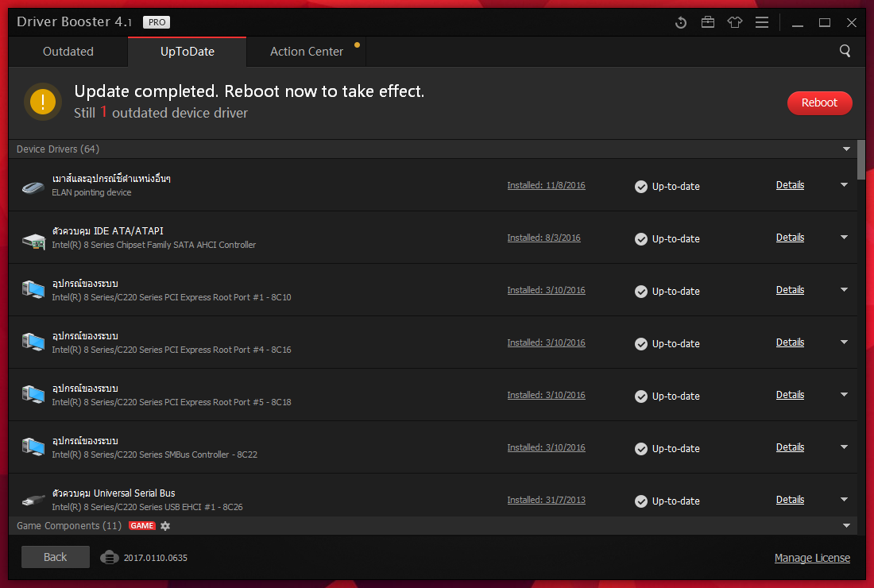Image resolution: width=874 pixels, height=588 pixels.
Task: Open dropdown arrow for ELAN pointing device
Action: 844,185
